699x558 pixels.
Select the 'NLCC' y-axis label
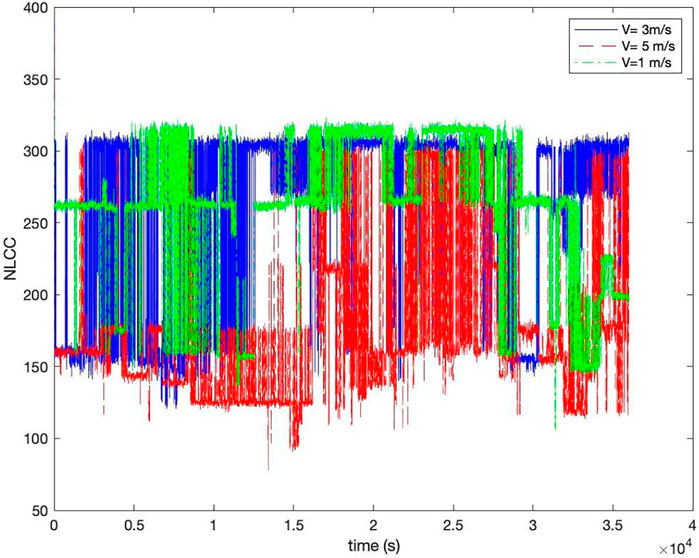10,259
